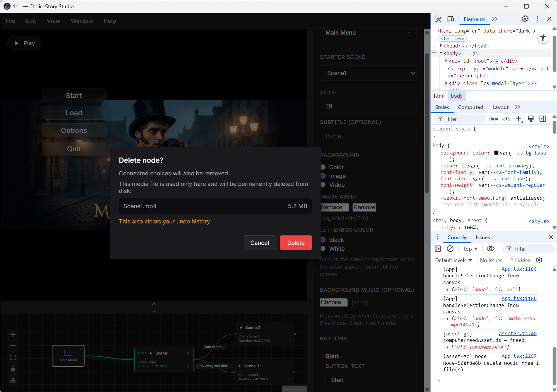
Task: Open the top JavaScript context dropdown
Action: 470,249
